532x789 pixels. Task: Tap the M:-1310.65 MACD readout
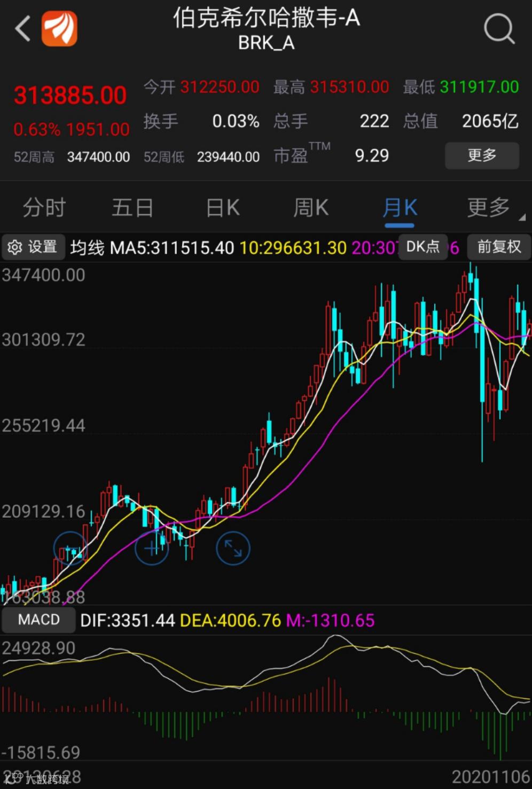pos(330,621)
